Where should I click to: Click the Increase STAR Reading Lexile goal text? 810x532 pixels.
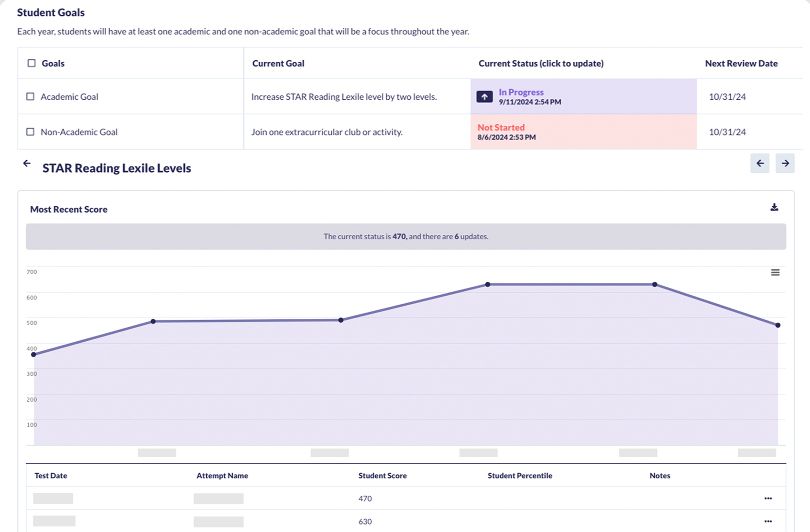[x=344, y=97]
